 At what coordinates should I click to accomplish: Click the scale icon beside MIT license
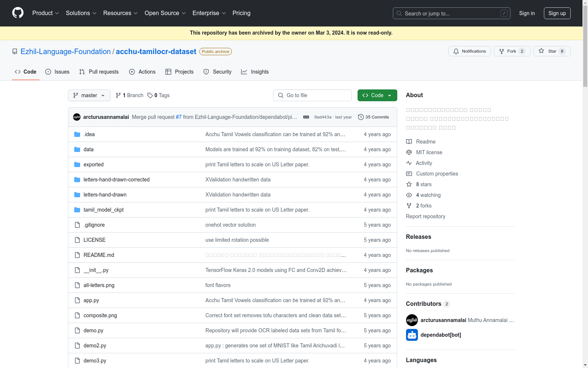tap(409, 152)
